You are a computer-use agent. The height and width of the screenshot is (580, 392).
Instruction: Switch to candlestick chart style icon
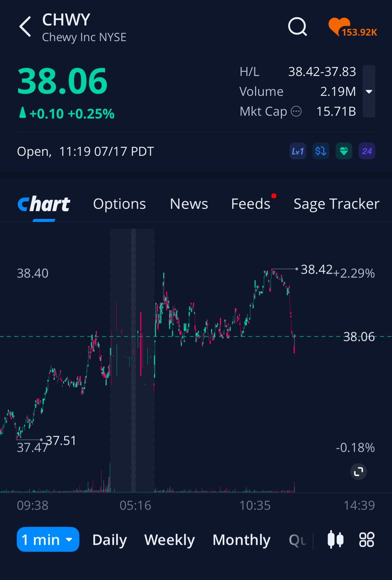[336, 539]
